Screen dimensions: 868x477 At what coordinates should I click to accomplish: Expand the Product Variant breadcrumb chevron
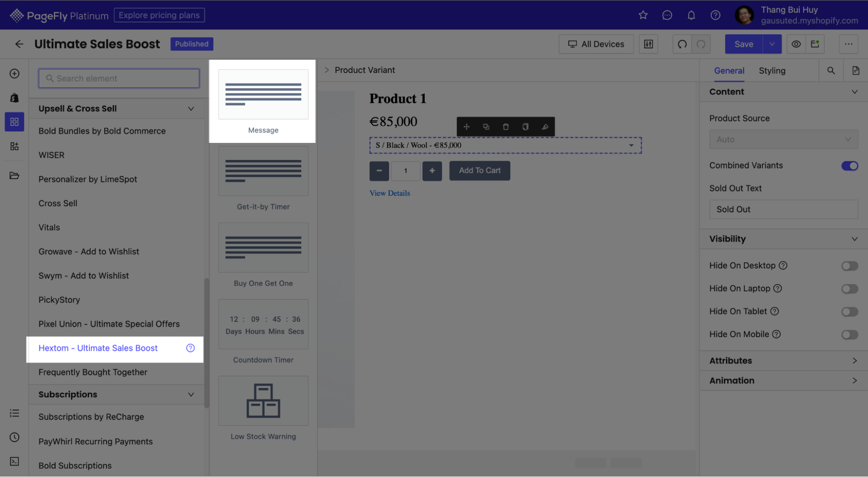click(327, 70)
